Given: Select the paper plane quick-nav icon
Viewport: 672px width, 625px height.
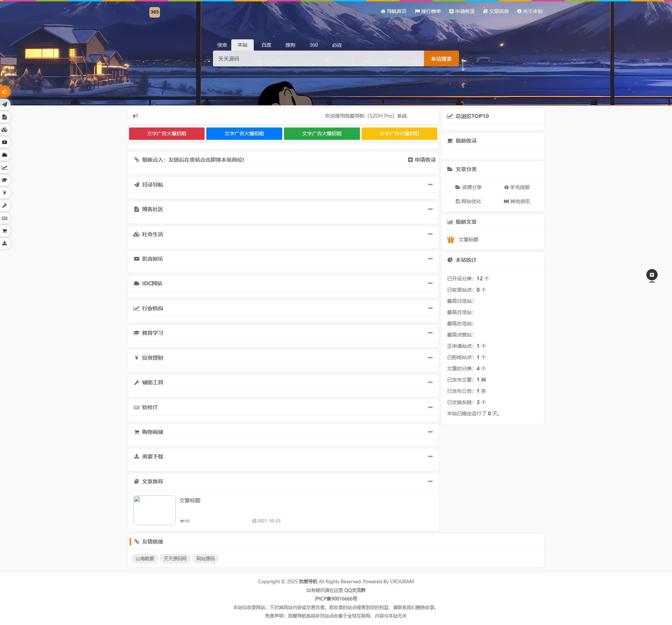Looking at the screenshot, I should pyautogui.click(x=5, y=104).
